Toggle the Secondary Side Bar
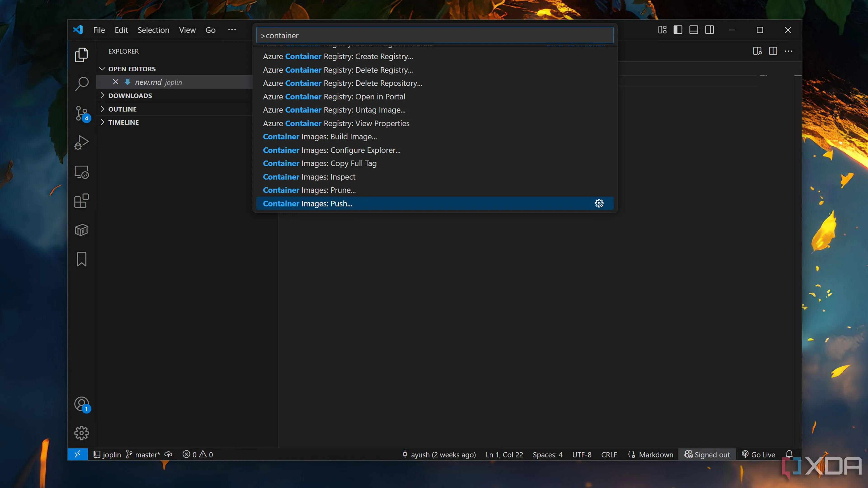868x488 pixels. point(709,30)
